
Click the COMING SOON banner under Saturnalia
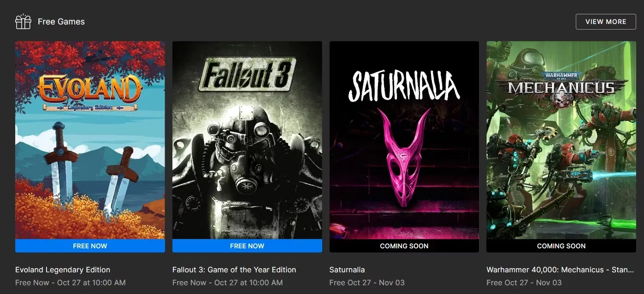tap(404, 246)
